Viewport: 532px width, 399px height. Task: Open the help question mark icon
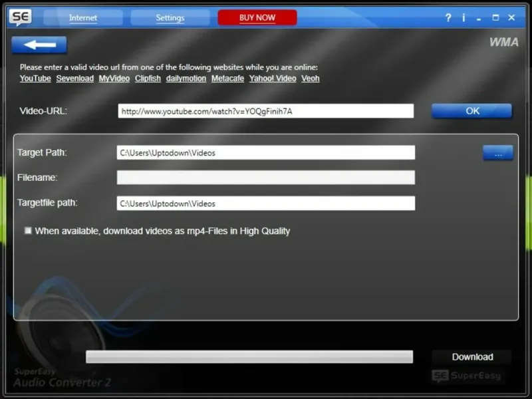[448, 18]
